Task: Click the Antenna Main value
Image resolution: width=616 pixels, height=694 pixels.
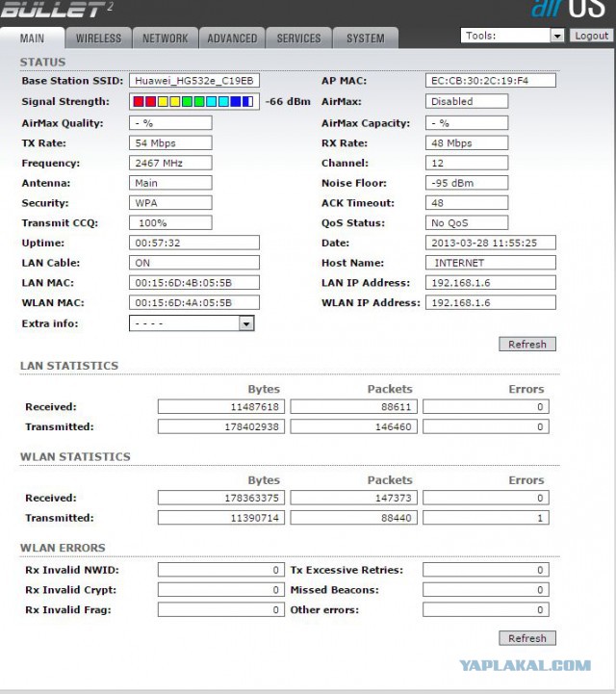Action: [x=170, y=183]
